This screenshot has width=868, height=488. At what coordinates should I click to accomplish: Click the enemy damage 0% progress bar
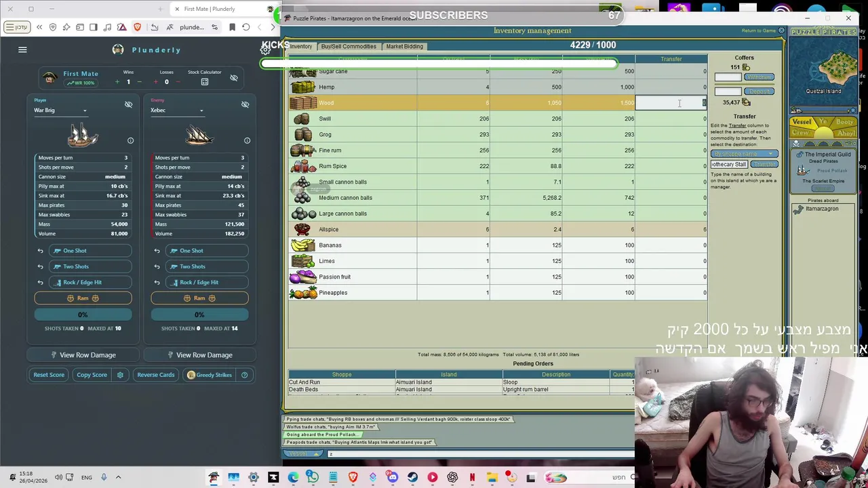click(x=199, y=314)
